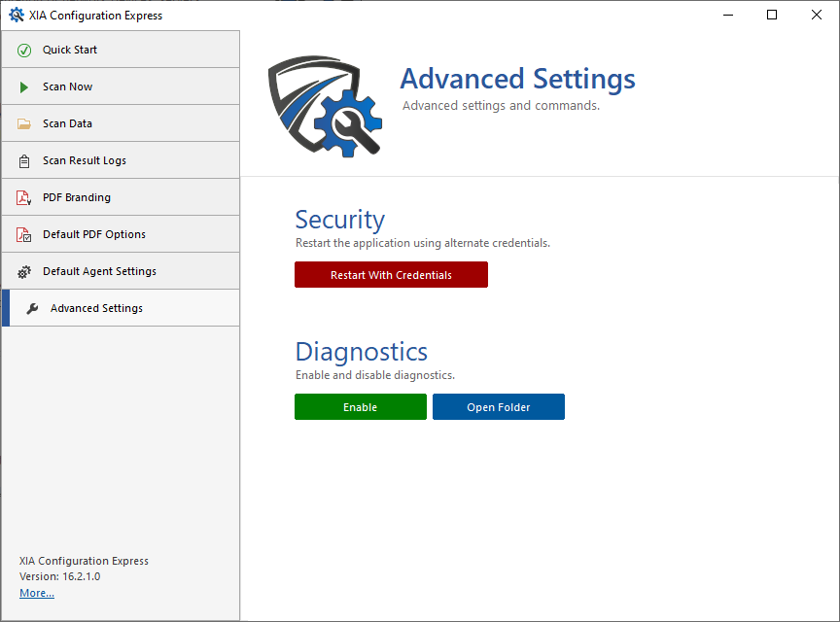Click the Default Agent Settings gears icon

tap(24, 272)
